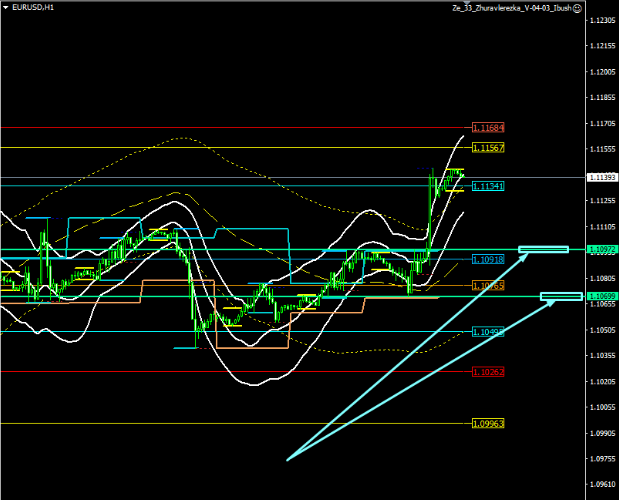Click the origin point of the cyan arrows

(x=287, y=459)
